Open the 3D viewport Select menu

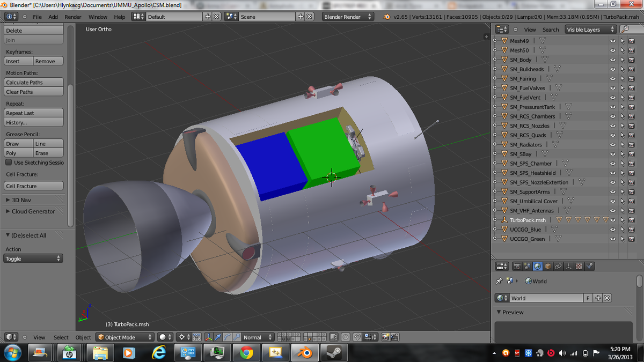pos(61,337)
